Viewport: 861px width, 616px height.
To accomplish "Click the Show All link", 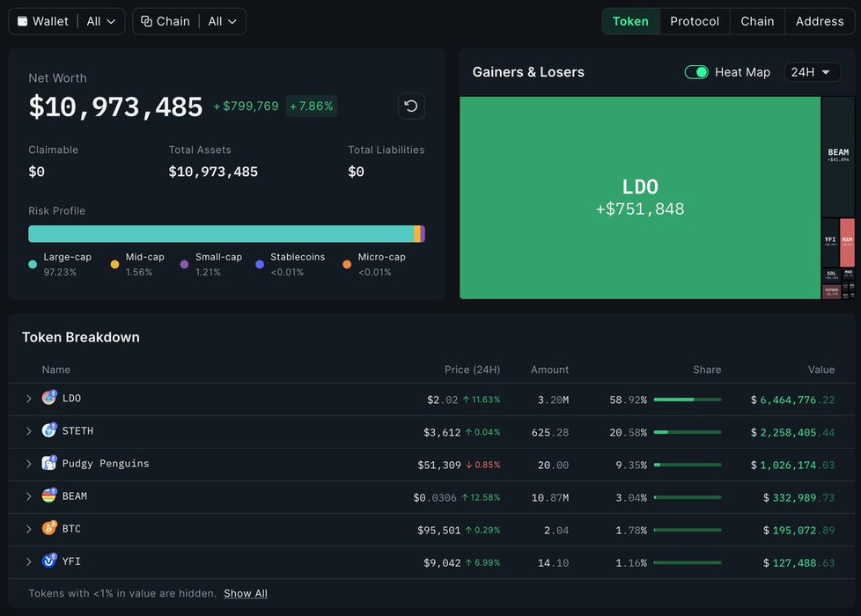I will [x=246, y=593].
